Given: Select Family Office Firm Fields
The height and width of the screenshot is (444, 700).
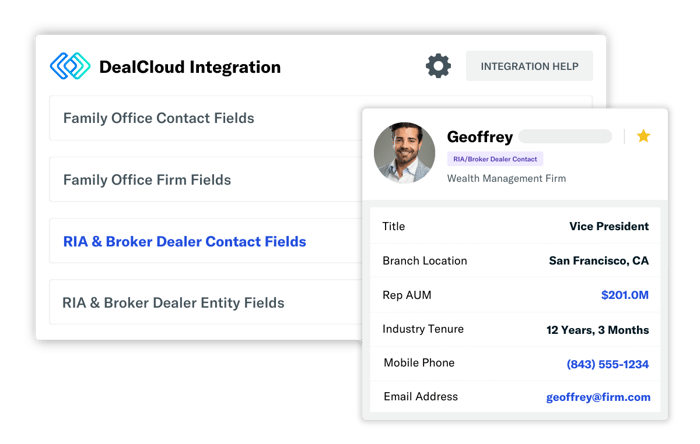Looking at the screenshot, I should click(x=206, y=179).
